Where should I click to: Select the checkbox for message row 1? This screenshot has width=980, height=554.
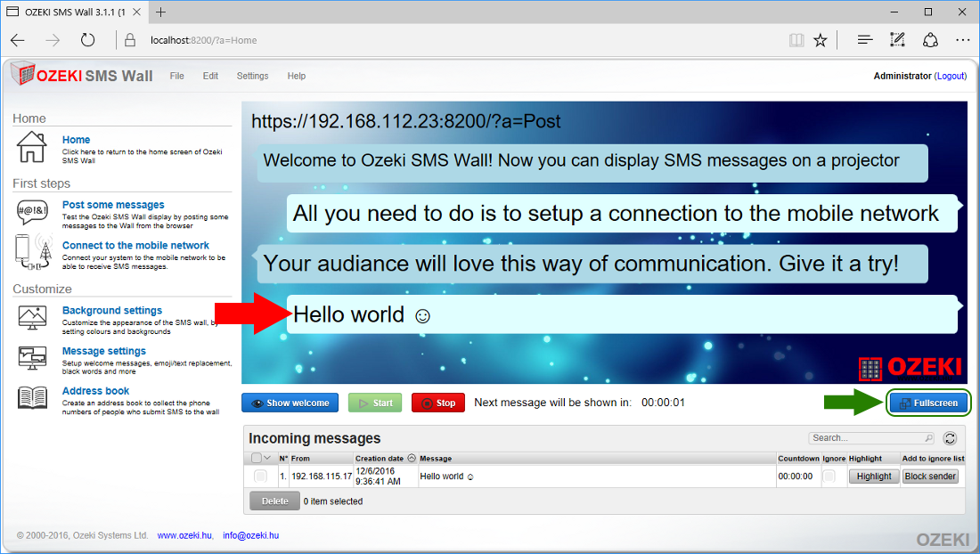[x=261, y=476]
